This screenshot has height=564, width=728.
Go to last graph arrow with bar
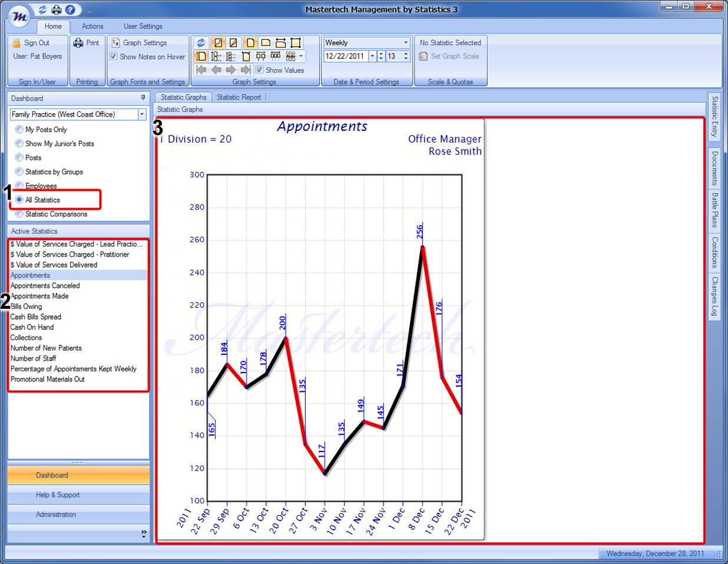tap(246, 70)
